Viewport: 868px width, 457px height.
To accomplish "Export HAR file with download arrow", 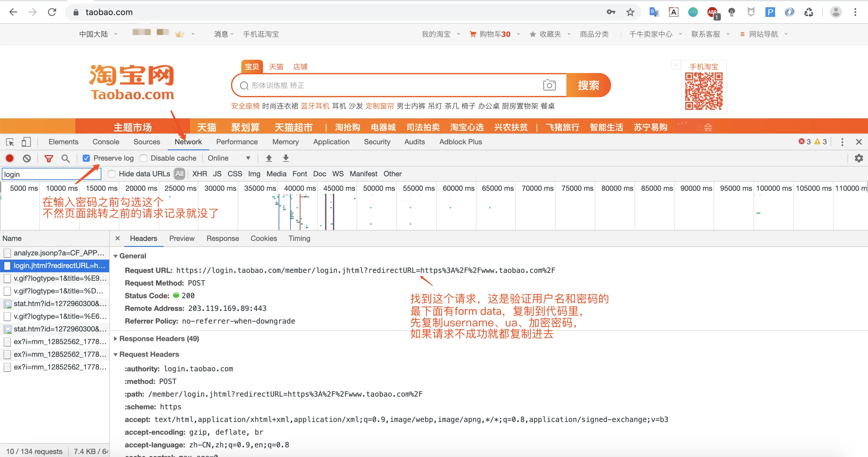I will coord(285,158).
